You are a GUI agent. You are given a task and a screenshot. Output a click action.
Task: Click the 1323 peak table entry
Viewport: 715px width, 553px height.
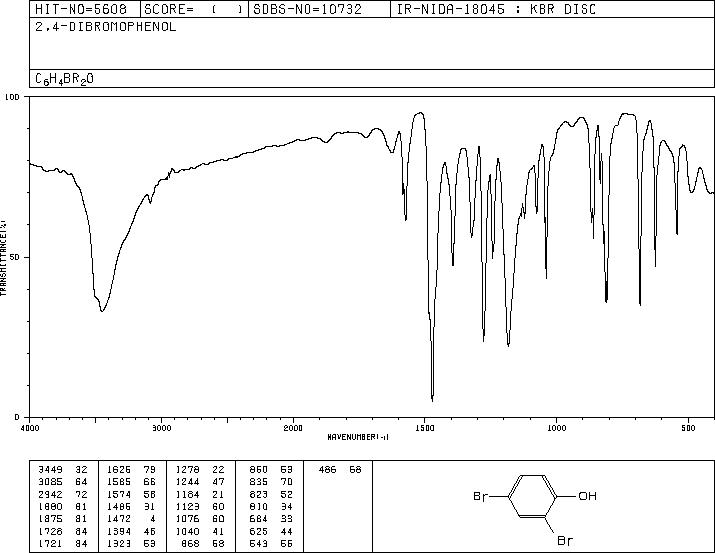[131, 543]
